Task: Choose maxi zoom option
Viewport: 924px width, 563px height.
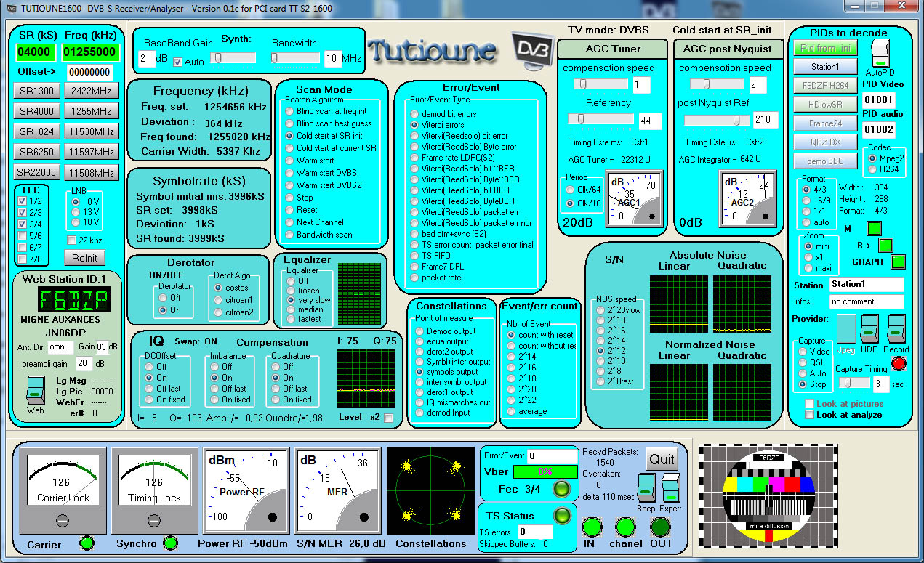Action: [808, 270]
